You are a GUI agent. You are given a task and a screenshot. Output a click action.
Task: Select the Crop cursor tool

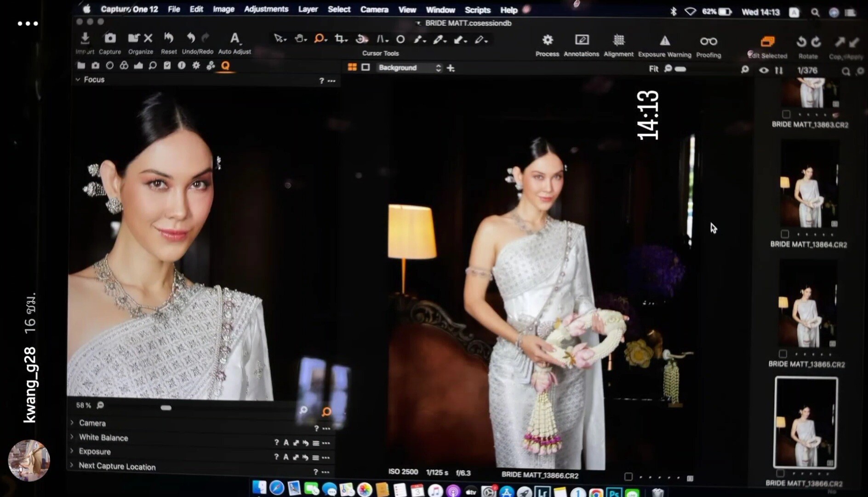coord(340,39)
